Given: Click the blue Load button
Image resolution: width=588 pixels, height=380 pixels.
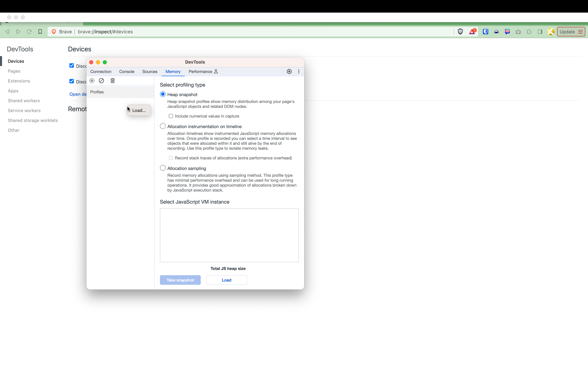Looking at the screenshot, I should tap(226, 280).
